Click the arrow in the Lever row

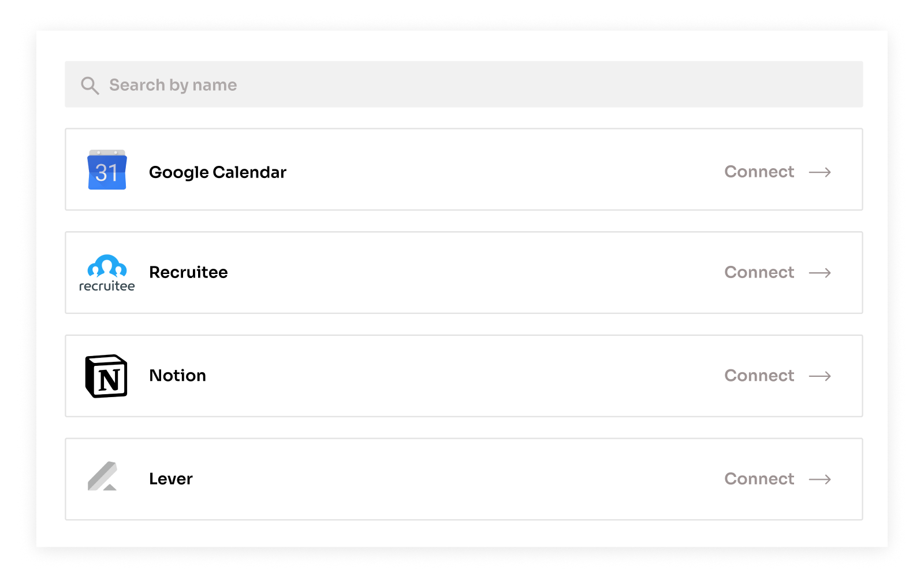tap(820, 479)
